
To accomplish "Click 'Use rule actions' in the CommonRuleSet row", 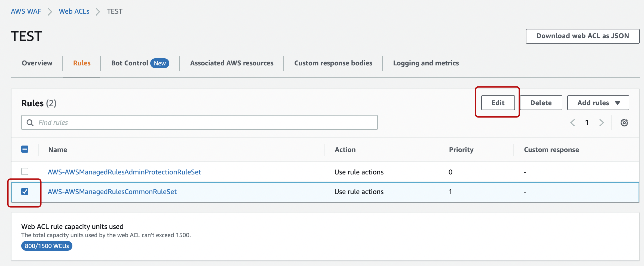I will tap(359, 192).
